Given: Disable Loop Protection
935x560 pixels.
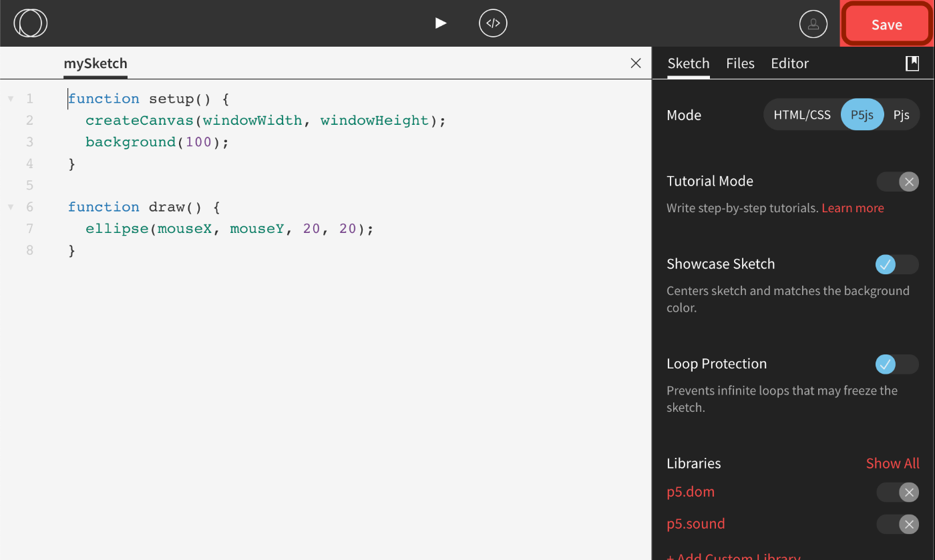Looking at the screenshot, I should point(897,364).
